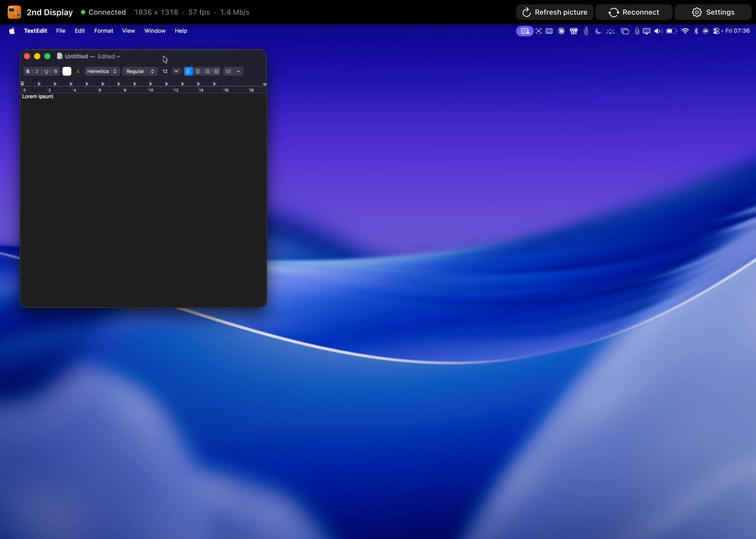Click the Untitled document proxy icon
The height and width of the screenshot is (539, 756).
(60, 56)
